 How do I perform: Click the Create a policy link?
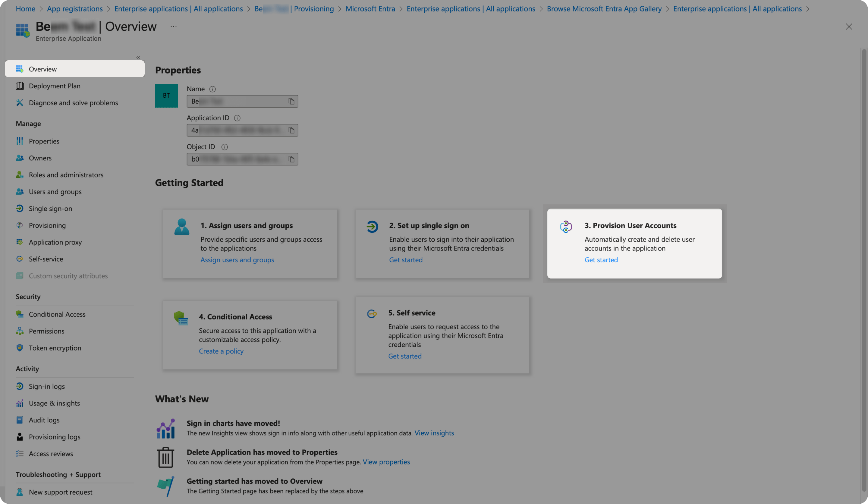[x=221, y=351]
